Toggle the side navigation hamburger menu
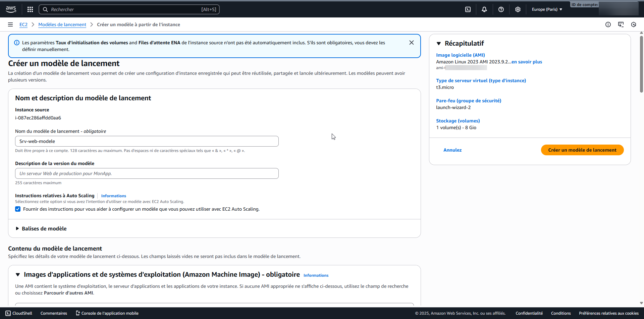Screen dimensions: 644x319 [10, 24]
